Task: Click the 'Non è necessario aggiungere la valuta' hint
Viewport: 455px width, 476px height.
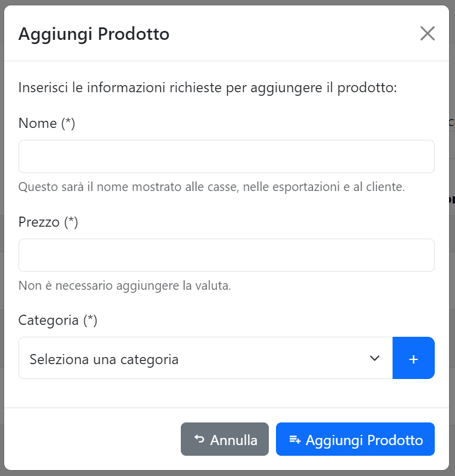Action: [x=125, y=286]
